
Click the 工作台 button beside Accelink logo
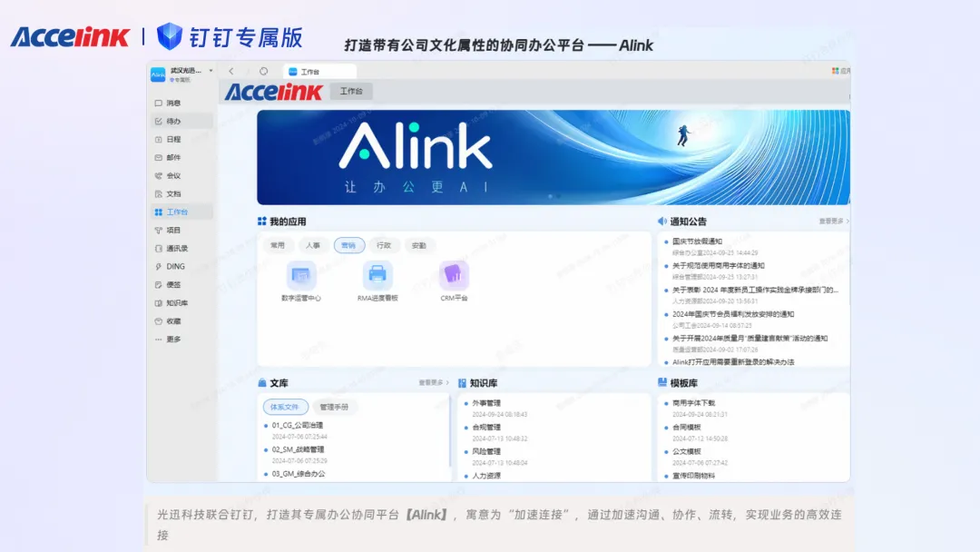[351, 92]
